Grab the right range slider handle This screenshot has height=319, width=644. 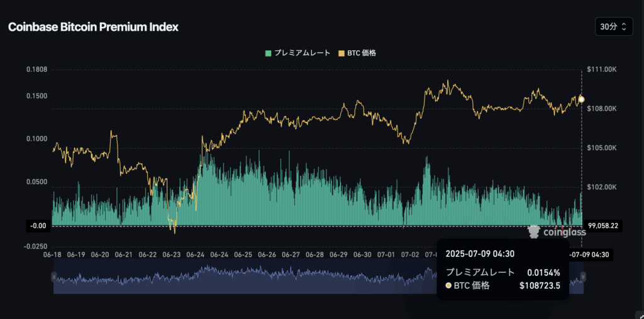click(583, 277)
